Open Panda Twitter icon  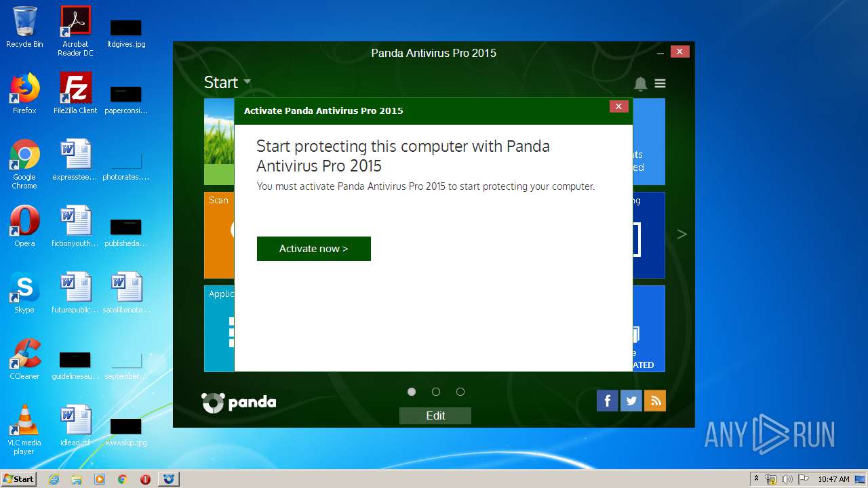click(x=631, y=401)
